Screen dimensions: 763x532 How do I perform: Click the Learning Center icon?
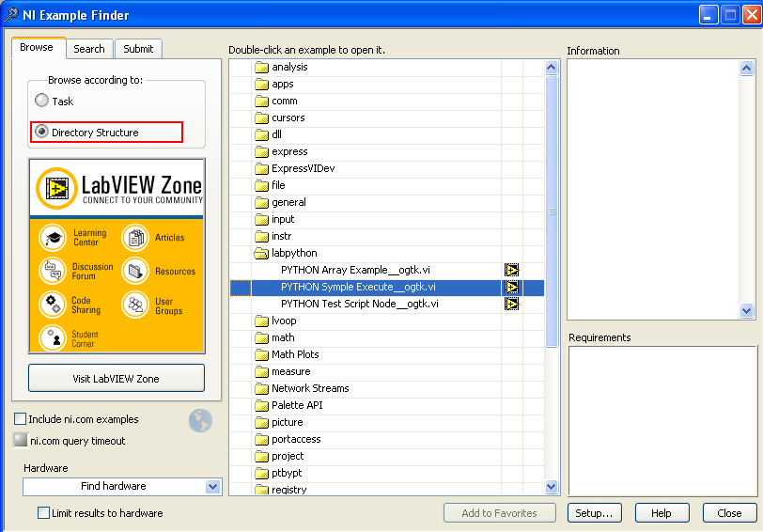tap(54, 238)
